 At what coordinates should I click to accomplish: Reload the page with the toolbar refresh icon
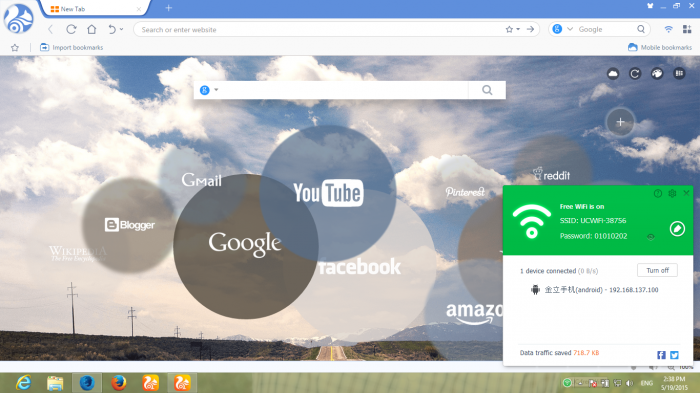71,29
